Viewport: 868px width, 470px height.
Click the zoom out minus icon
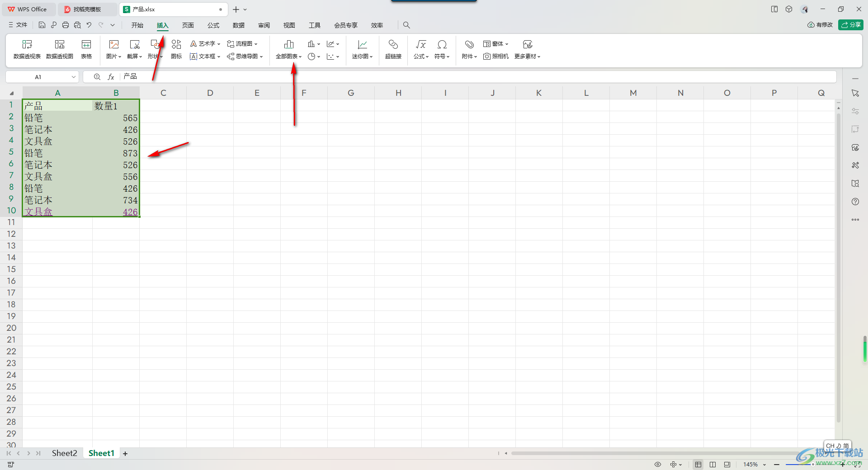coord(777,465)
